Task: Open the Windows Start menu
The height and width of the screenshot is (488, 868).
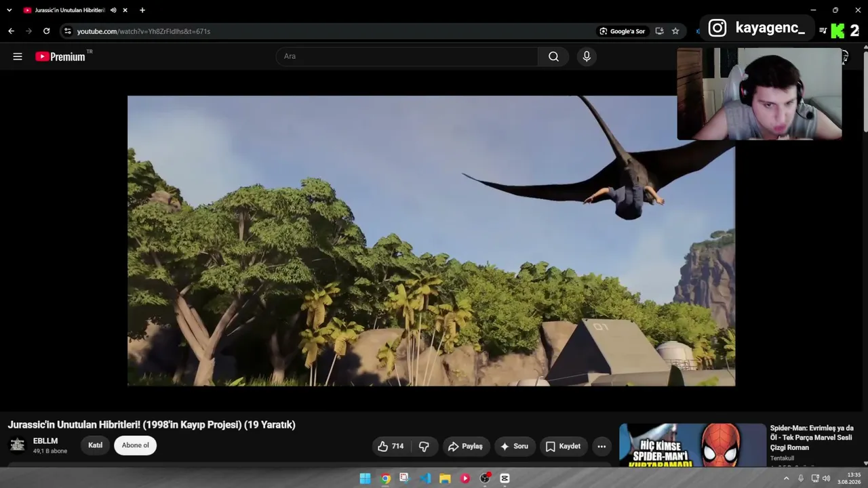Action: click(365, 479)
